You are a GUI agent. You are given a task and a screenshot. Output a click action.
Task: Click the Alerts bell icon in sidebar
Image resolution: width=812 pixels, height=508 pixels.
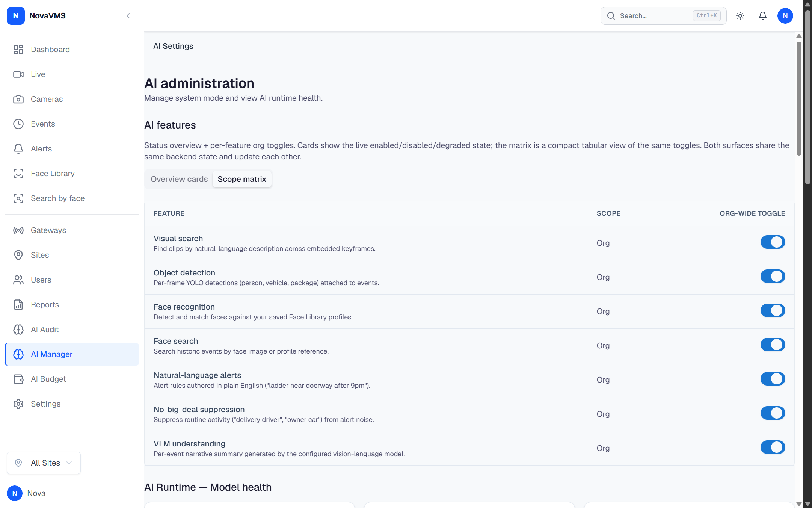[x=18, y=149]
